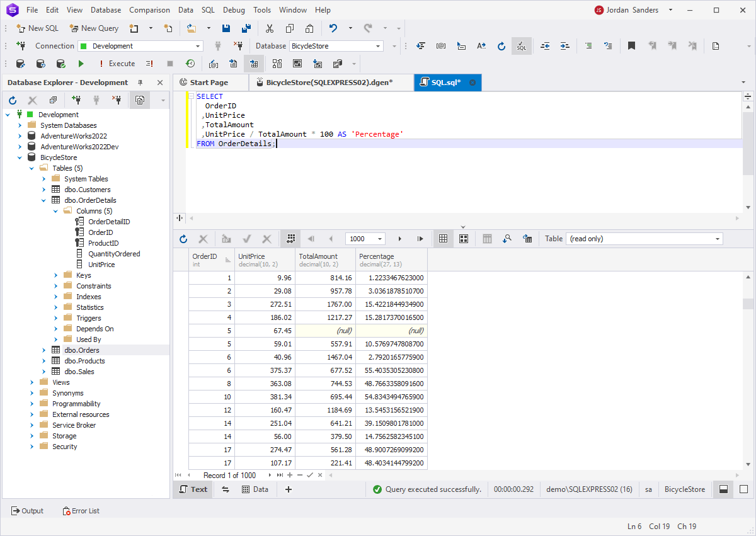Expand the AdventureWorks2022 database node
This screenshot has width=756, height=536.
click(x=20, y=136)
